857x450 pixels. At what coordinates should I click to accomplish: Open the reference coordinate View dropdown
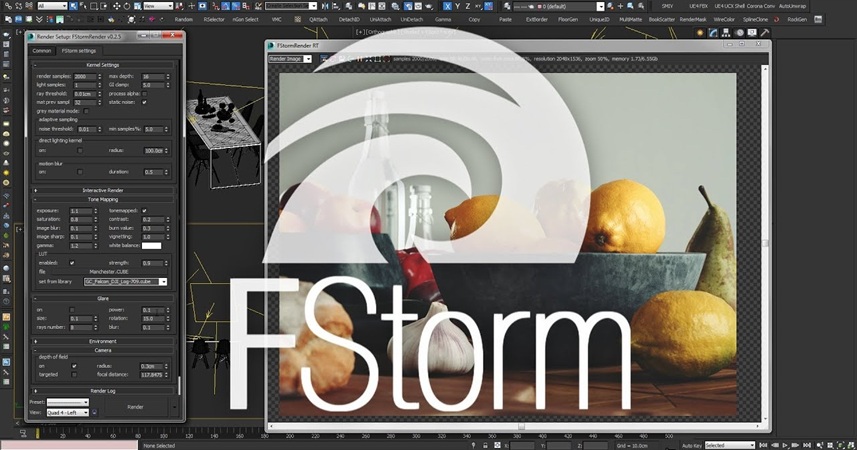point(158,6)
